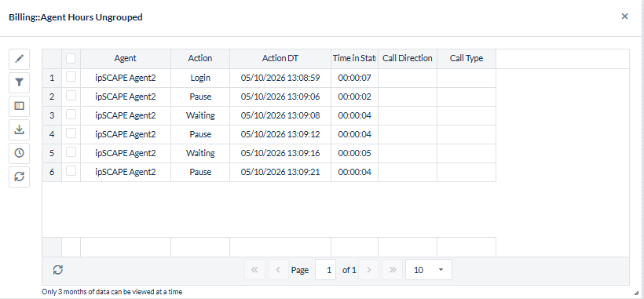Go to previous page arrow

278,270
